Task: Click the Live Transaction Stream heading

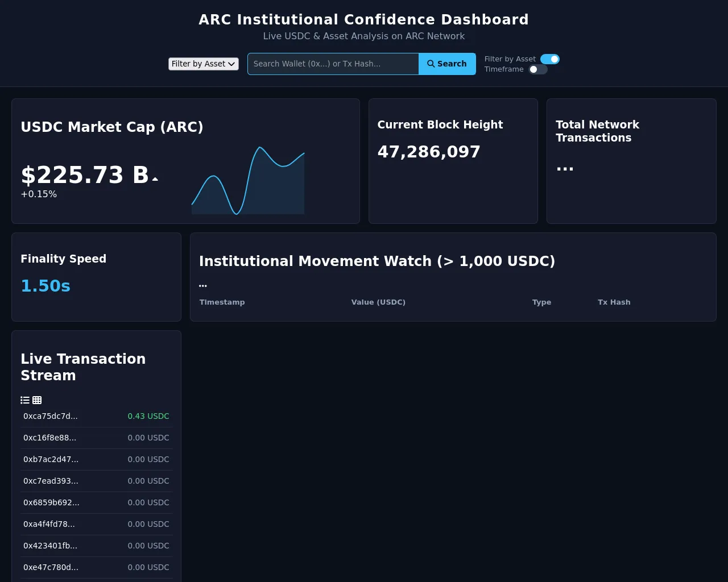Action: click(x=83, y=367)
